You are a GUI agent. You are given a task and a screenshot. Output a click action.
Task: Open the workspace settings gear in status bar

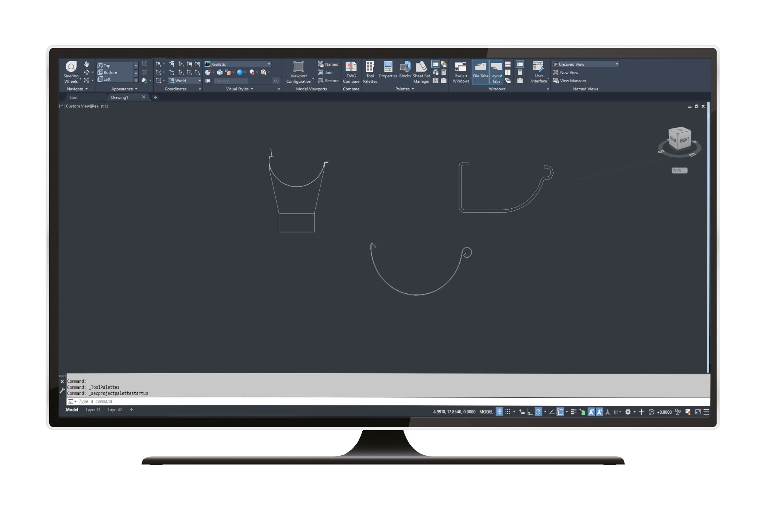click(x=628, y=412)
